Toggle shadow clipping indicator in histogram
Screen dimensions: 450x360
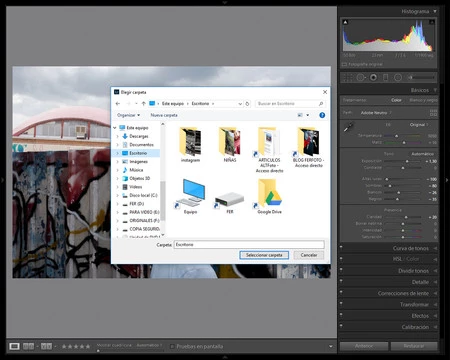click(x=345, y=22)
